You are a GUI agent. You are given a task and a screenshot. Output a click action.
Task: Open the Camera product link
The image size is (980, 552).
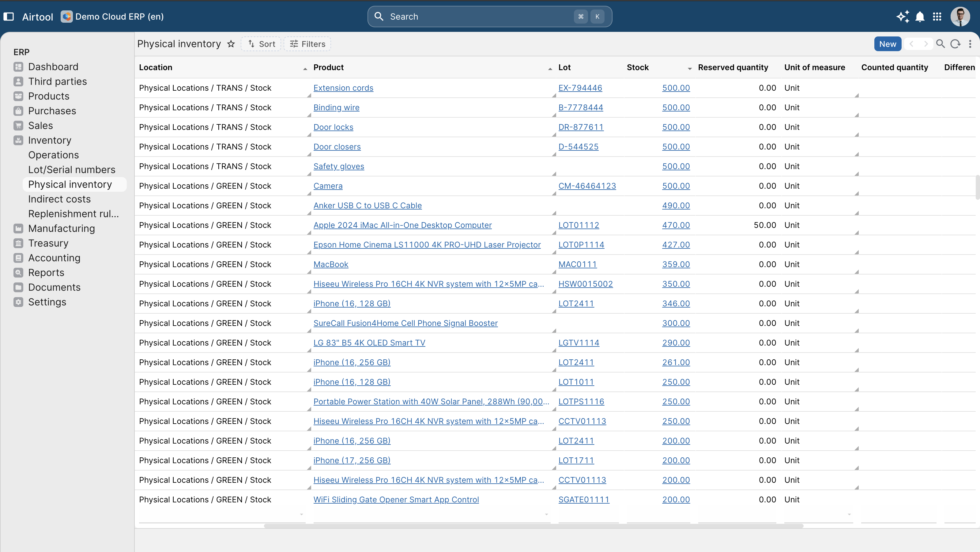click(328, 186)
